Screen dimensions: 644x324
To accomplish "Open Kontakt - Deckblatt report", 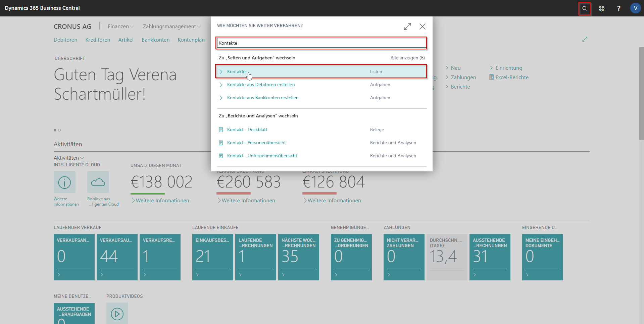I will pos(247,129).
